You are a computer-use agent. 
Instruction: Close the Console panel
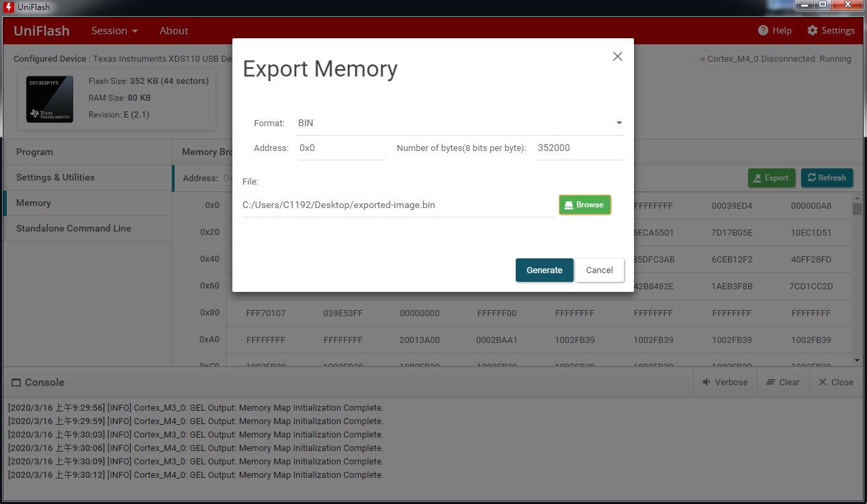coord(835,382)
